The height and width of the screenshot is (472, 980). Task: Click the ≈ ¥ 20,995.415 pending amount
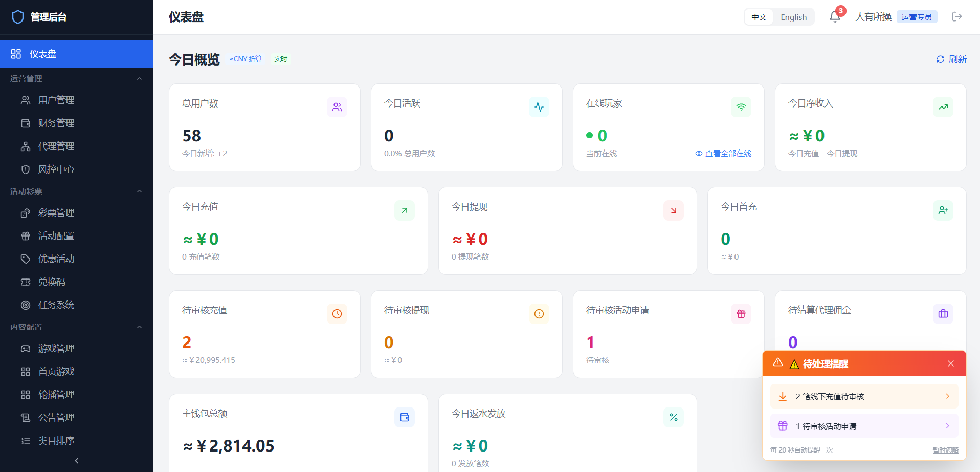(209, 360)
